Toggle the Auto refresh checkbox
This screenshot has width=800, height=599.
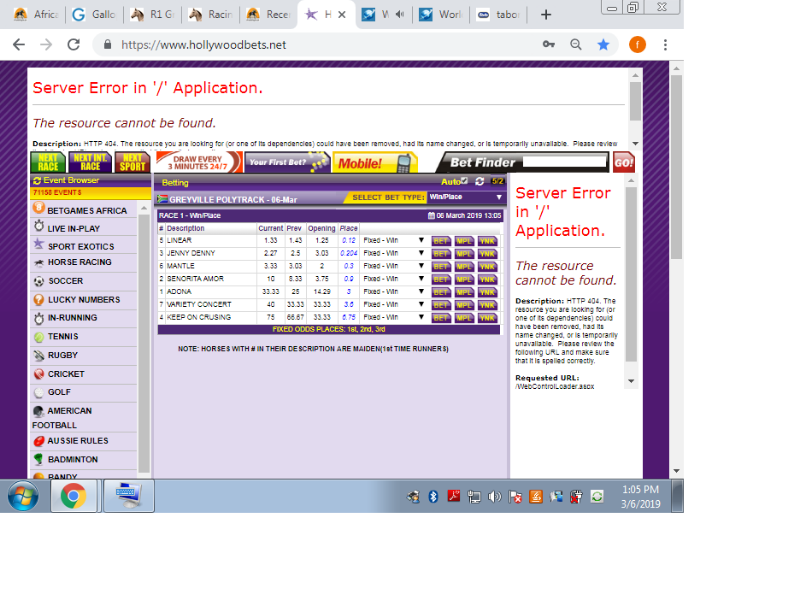(x=464, y=182)
